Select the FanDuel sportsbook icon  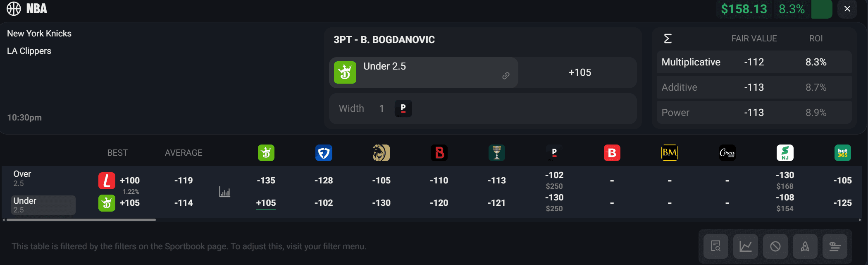coord(324,153)
